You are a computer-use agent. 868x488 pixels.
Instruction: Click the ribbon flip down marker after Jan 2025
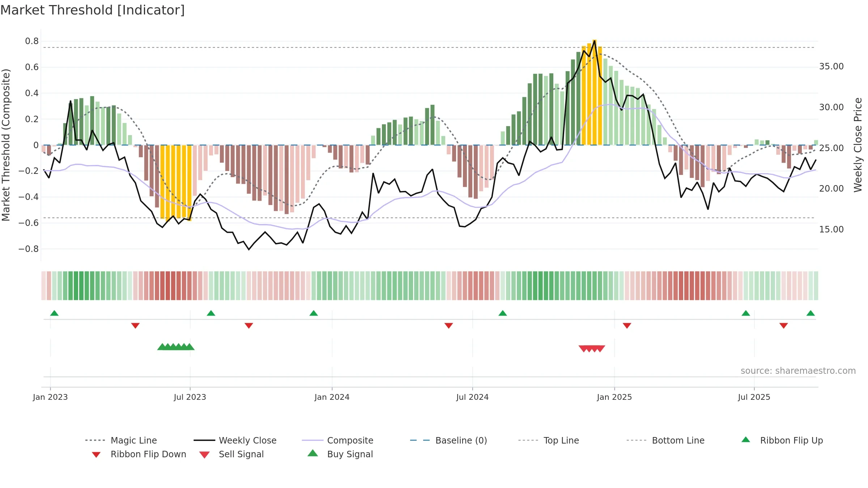627,326
